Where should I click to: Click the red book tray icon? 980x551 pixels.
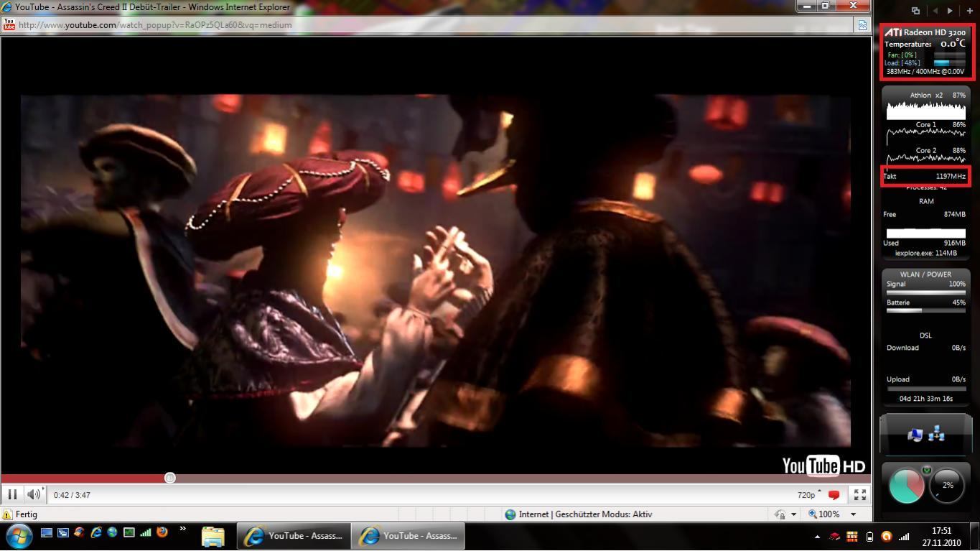click(835, 537)
